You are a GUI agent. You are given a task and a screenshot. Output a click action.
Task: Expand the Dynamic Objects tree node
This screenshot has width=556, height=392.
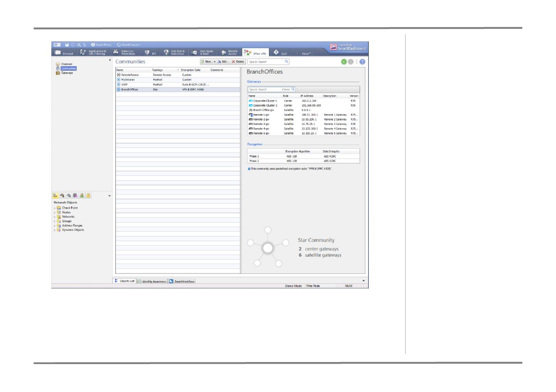tap(54, 230)
